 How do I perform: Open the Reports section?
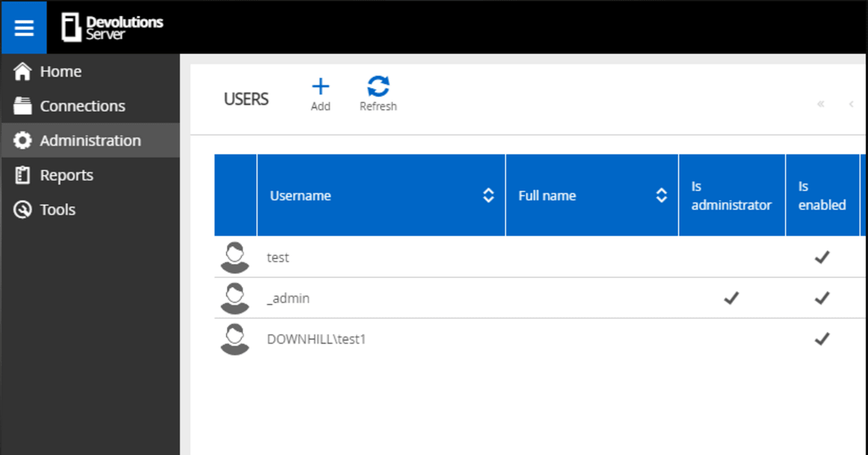click(x=66, y=176)
